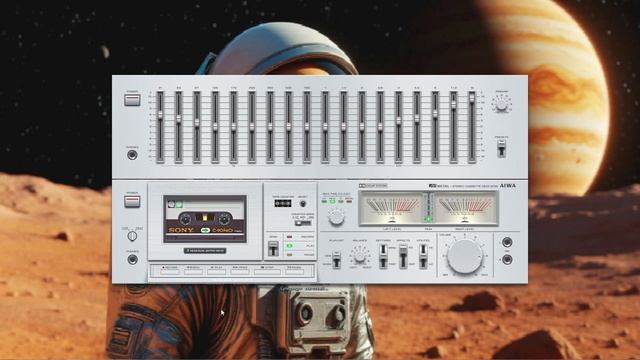Flip the Effects lever switch

coord(403,256)
